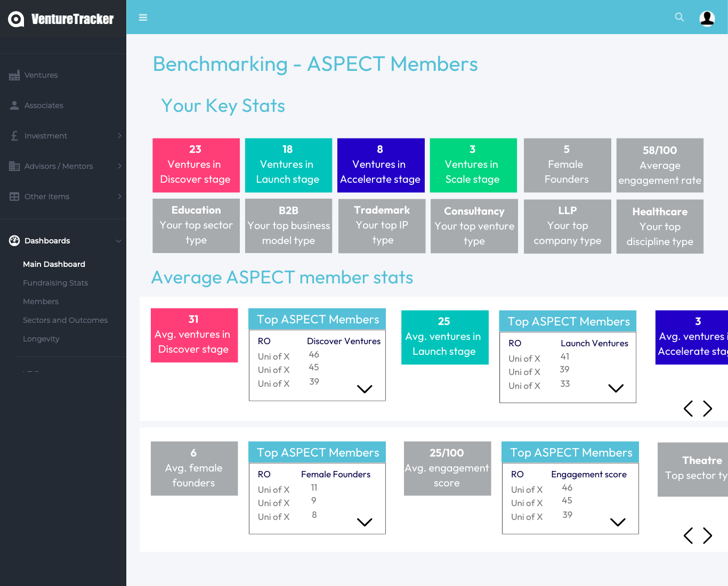Open search via magnifier icon
Screen dimensions: 728x586
point(679,17)
